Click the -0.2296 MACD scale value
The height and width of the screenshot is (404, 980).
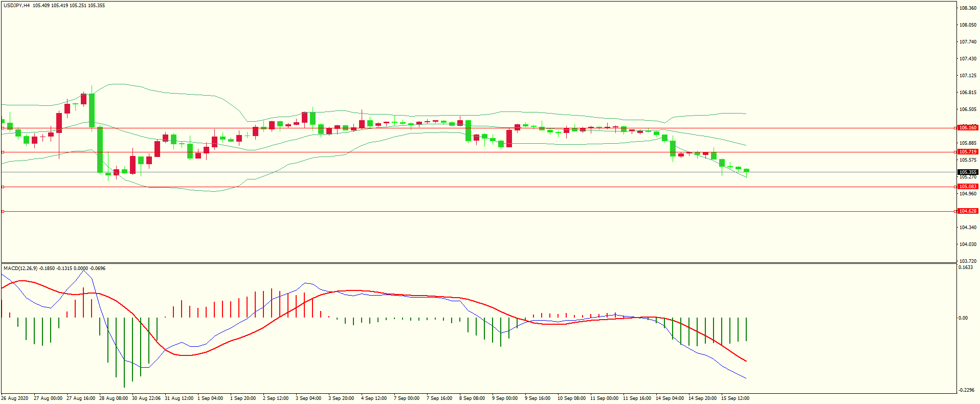click(967, 390)
